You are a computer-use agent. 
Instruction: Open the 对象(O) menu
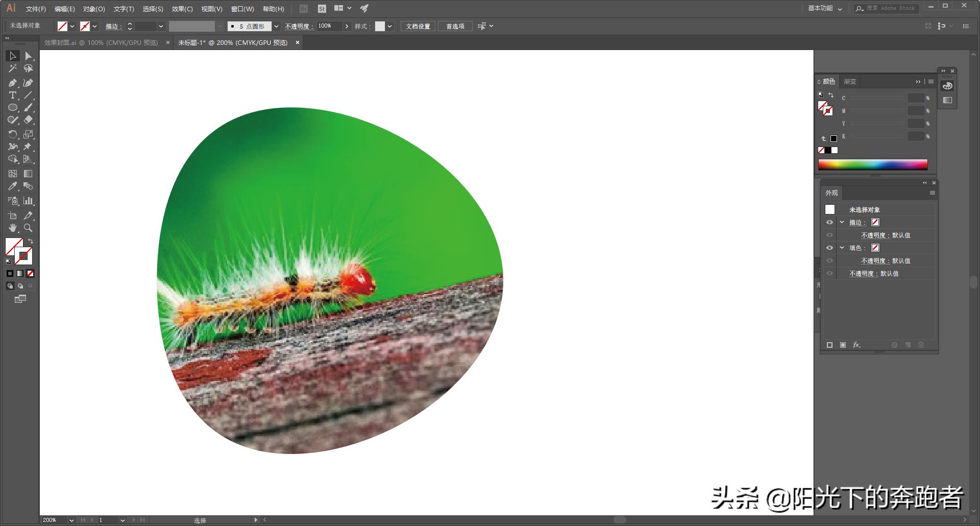(94, 9)
